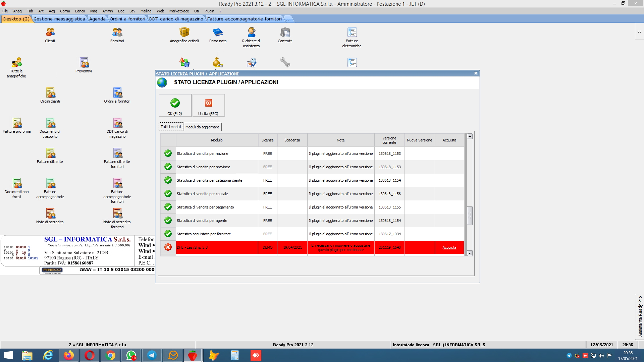Open Ordini clienti icon
The image size is (644, 362).
point(50,96)
